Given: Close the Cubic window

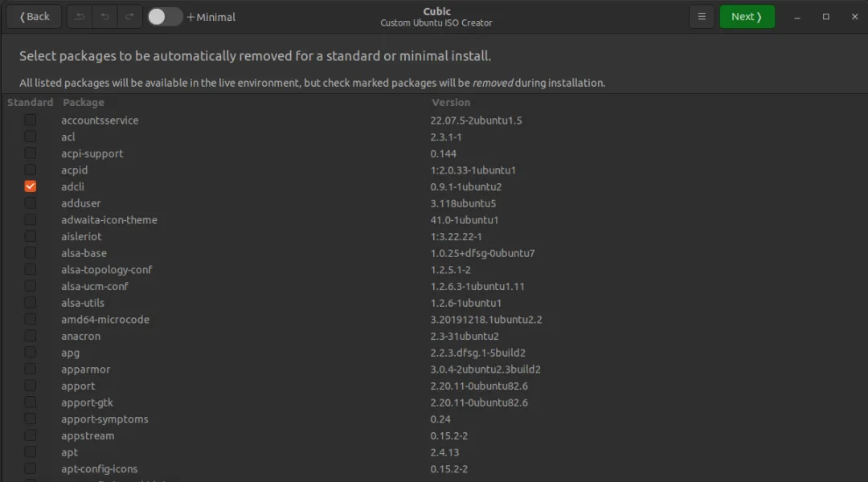Looking at the screenshot, I should click(854, 17).
